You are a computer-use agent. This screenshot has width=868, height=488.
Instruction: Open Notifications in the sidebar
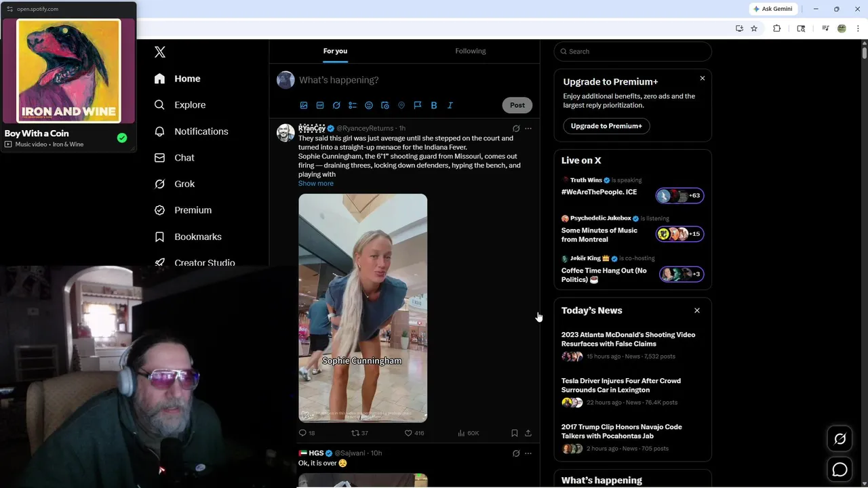(x=191, y=131)
